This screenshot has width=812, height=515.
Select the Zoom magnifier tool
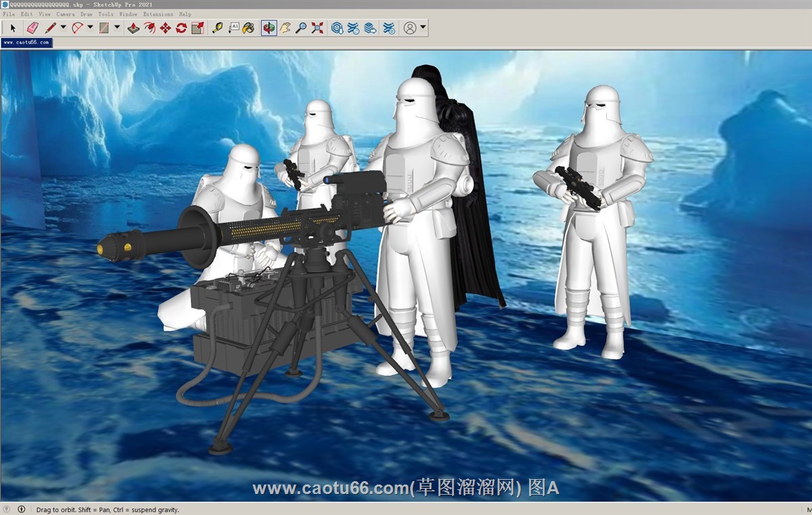[301, 28]
